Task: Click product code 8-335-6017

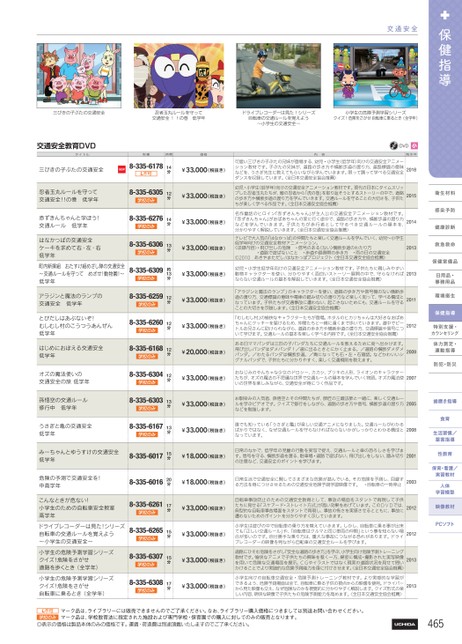Action: coord(146,456)
